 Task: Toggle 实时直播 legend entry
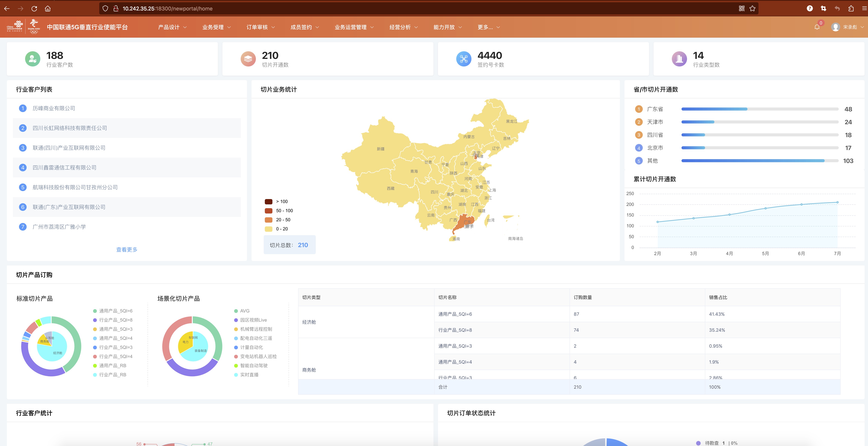(246, 375)
